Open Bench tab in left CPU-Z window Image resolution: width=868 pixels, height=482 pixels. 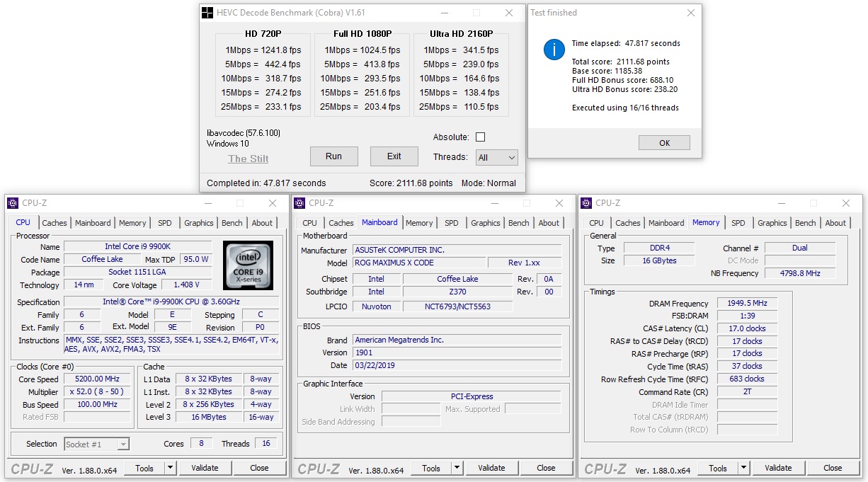[232, 223]
